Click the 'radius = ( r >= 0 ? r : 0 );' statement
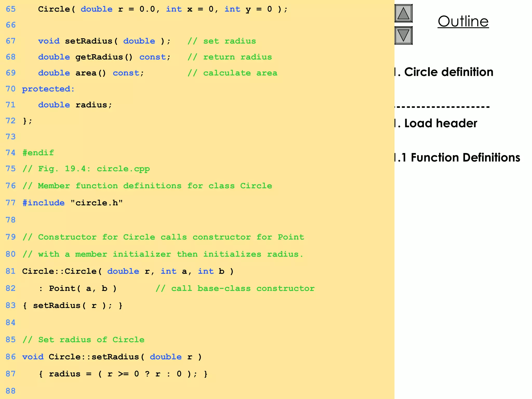 coord(123,374)
